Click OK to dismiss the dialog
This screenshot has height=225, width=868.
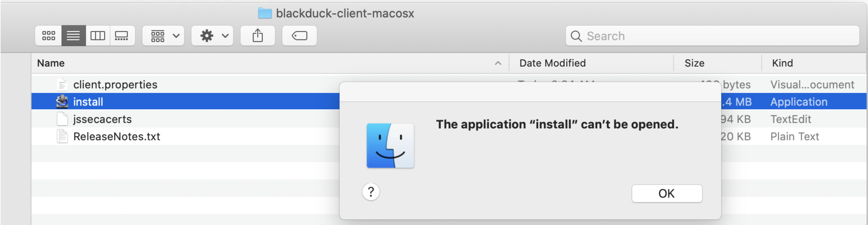click(x=666, y=193)
